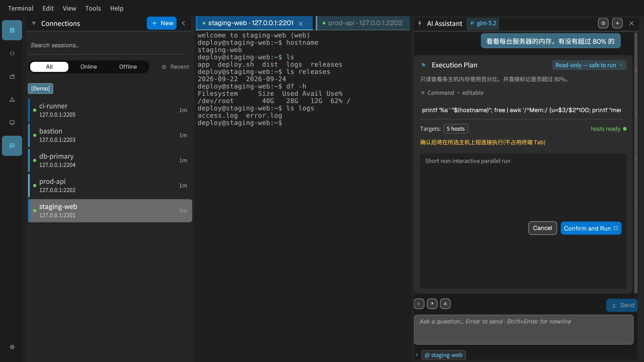The height and width of the screenshot is (362, 644).
Task: Open the code snippets sidebar icon
Action: [x=12, y=53]
